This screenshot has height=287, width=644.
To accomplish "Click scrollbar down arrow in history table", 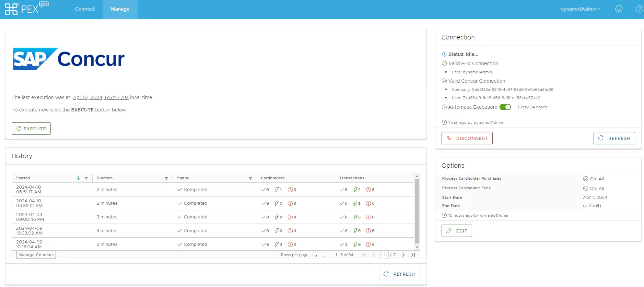I will tap(417, 247).
